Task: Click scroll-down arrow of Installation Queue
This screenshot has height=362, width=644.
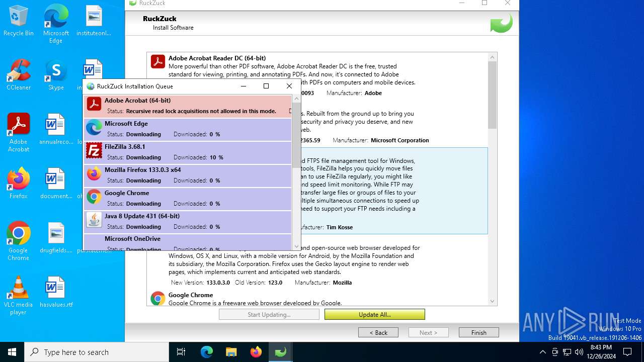Action: [296, 247]
